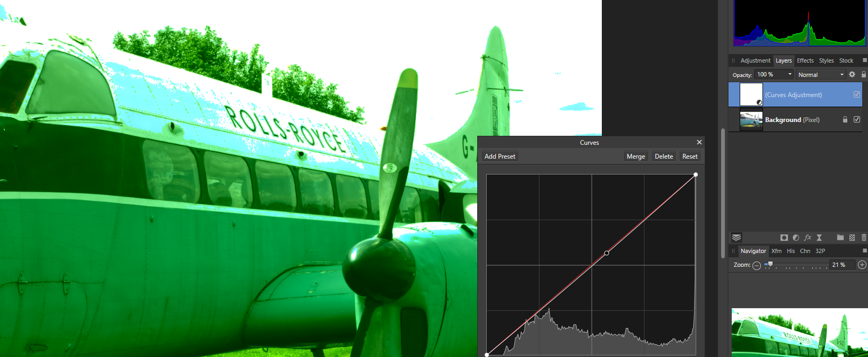Open the Normal blend mode dropdown

(x=821, y=75)
